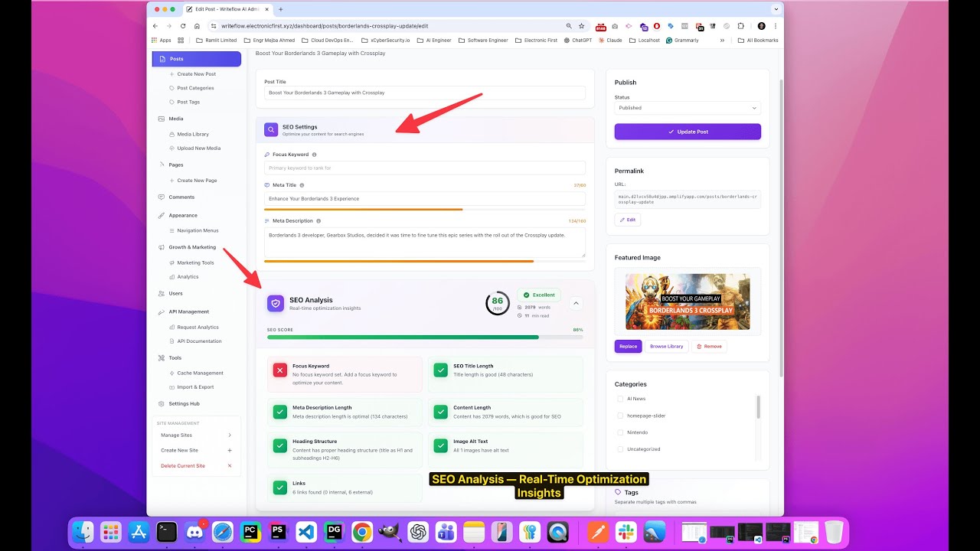Open Marketing Tools
980x551 pixels.
click(195, 262)
